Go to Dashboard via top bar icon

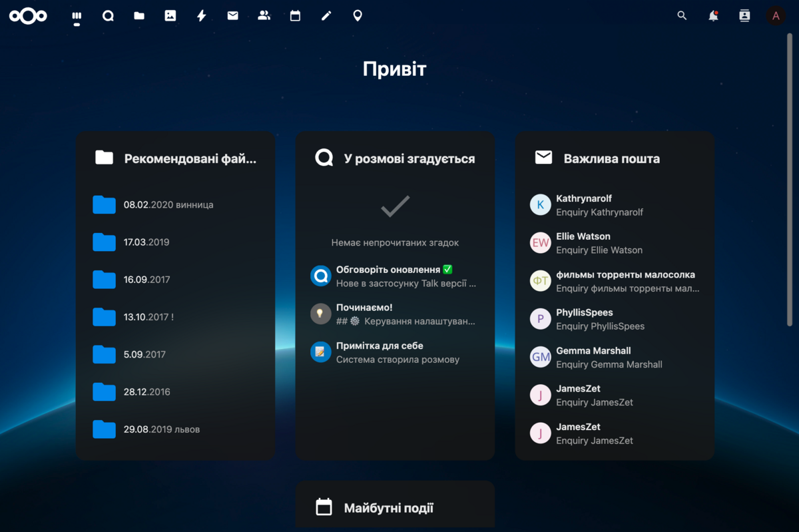click(77, 16)
